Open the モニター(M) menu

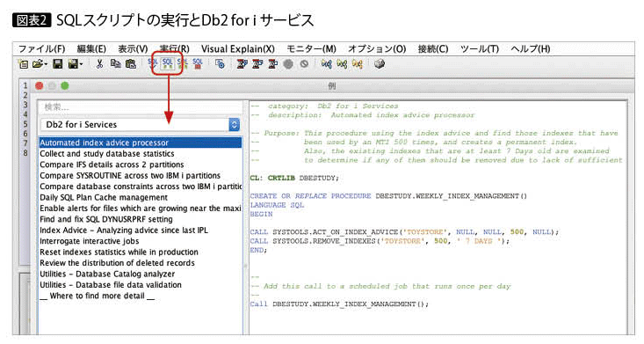point(311,49)
